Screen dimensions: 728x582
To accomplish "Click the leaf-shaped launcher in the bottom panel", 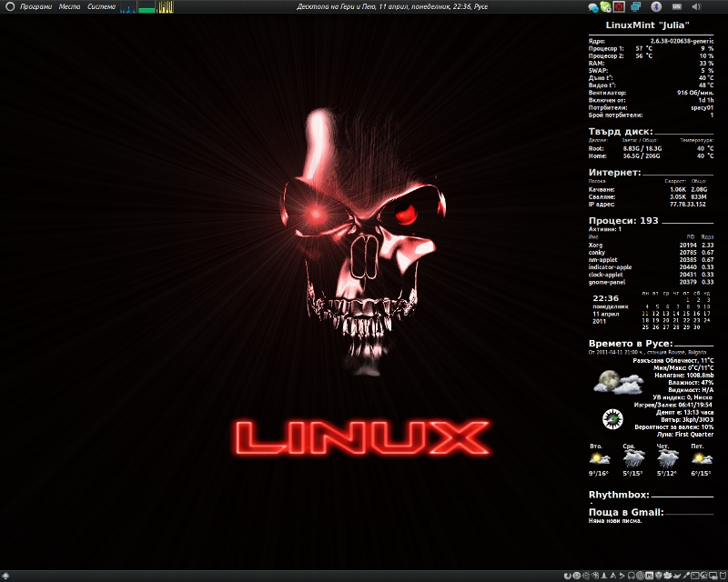I will 668,576.
